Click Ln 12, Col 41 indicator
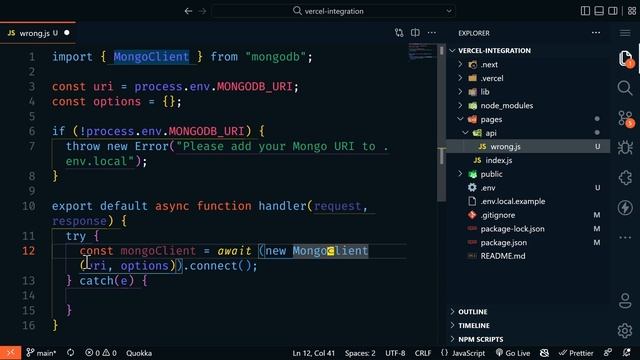Image resolution: width=640 pixels, height=360 pixels. (313, 353)
